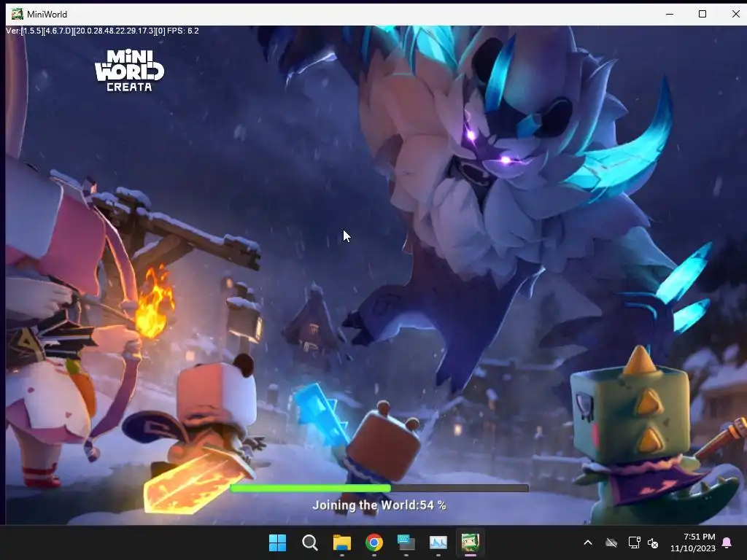This screenshot has height=560, width=747.
Task: Open the Windows Start menu
Action: 277,542
